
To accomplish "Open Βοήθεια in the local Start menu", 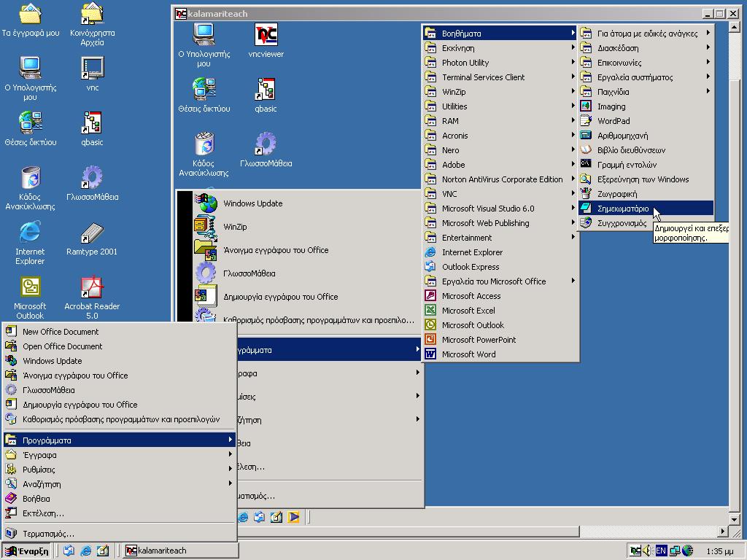I will pos(120,499).
